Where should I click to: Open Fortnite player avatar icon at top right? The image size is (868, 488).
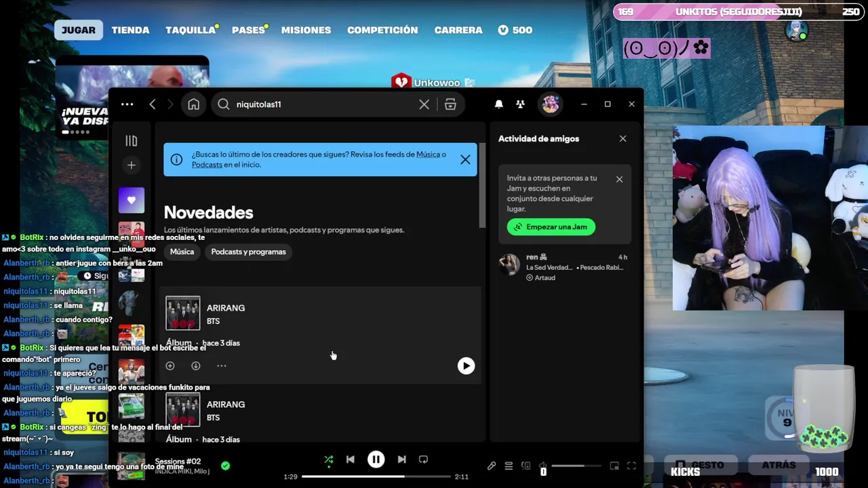point(797,30)
